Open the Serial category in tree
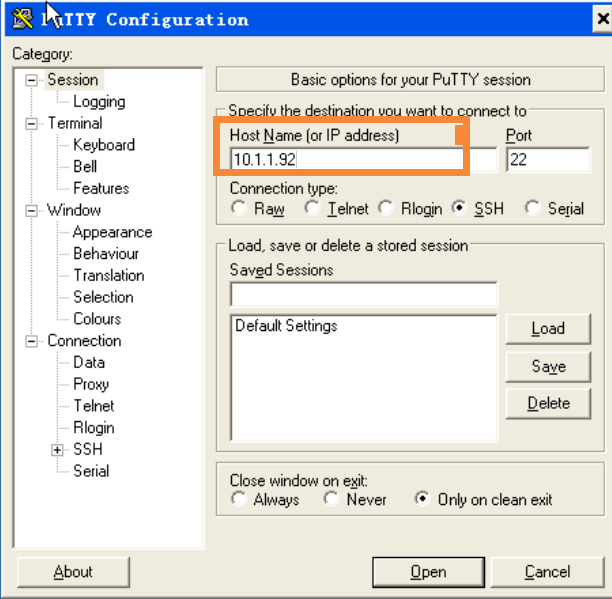The width and height of the screenshot is (612, 599). click(91, 471)
